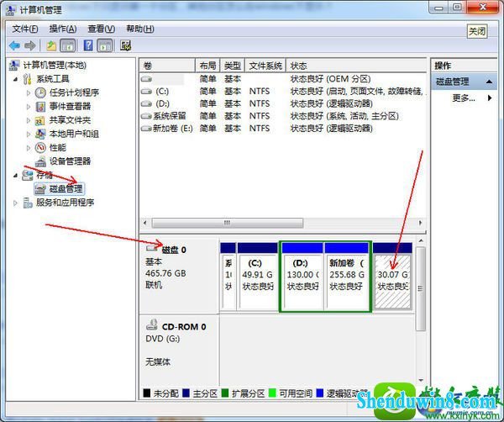Click the 磁盘管理 icon in tree

point(40,189)
